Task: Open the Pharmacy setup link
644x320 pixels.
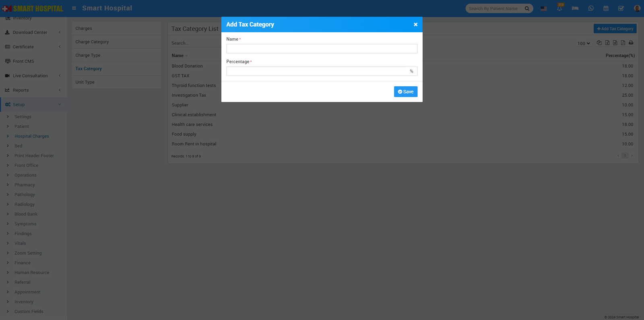Action: (x=25, y=185)
